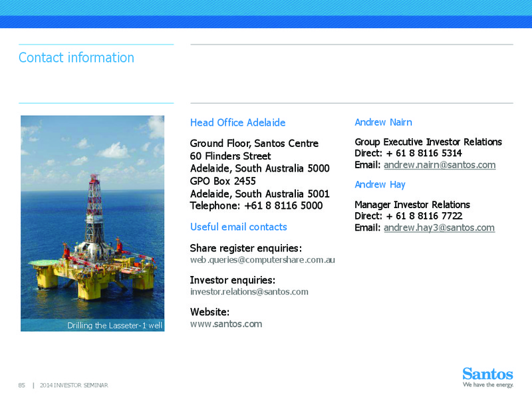Click the oil rig photo thumbnail
532x399 pixels.
tap(92, 223)
